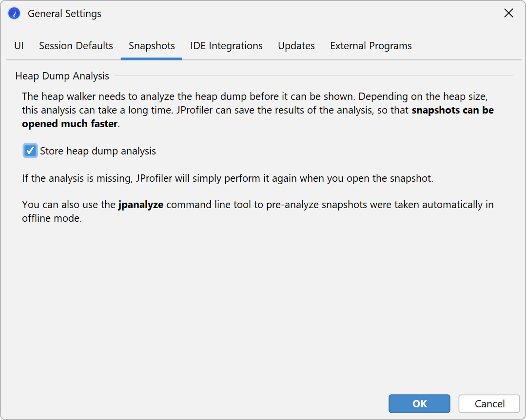The height and width of the screenshot is (420, 526).
Task: Uncheck the Store heap dump analysis checkbox
Action: coord(31,151)
